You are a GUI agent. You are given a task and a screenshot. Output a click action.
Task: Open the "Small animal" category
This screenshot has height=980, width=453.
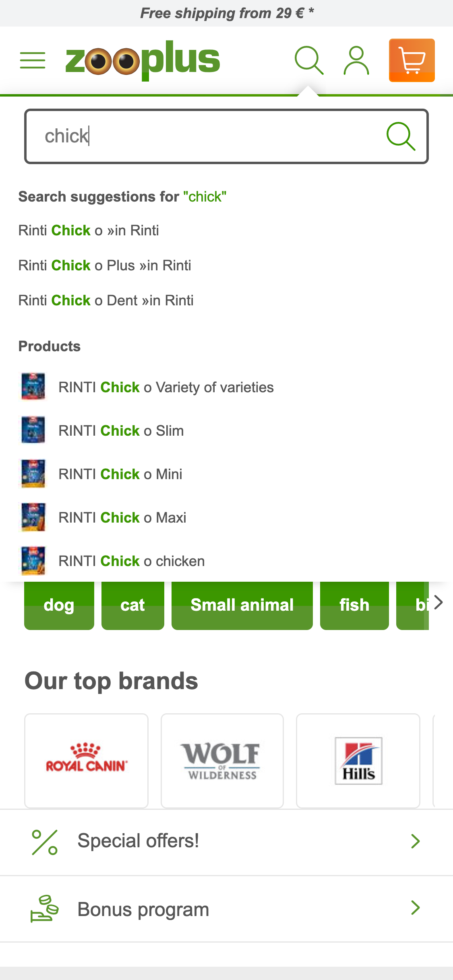click(242, 605)
